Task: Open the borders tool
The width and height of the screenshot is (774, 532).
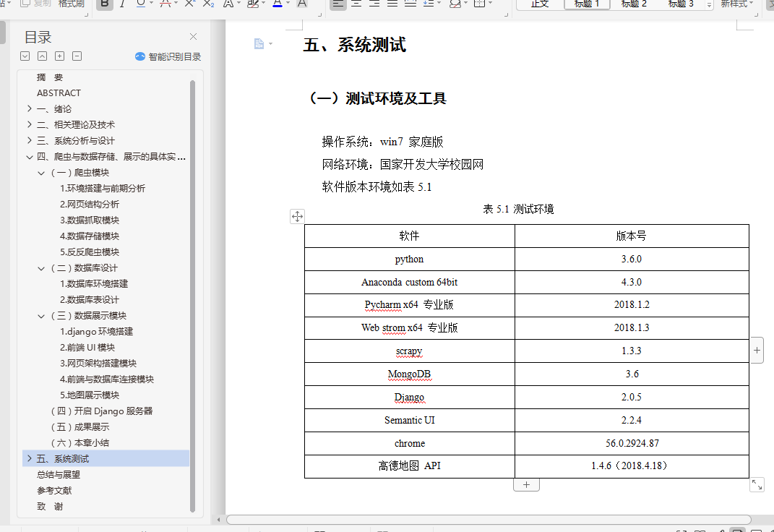Action: click(x=479, y=4)
